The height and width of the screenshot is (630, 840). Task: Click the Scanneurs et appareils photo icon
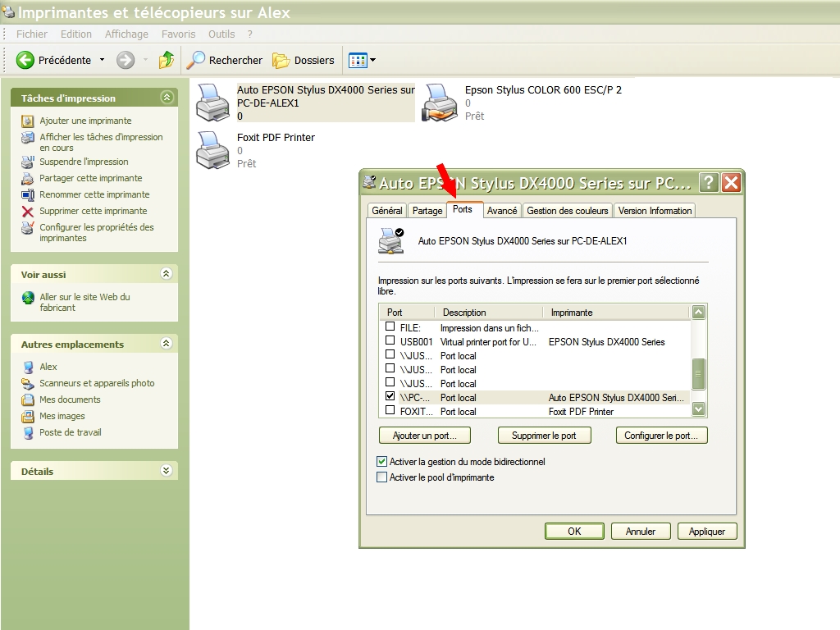point(28,384)
